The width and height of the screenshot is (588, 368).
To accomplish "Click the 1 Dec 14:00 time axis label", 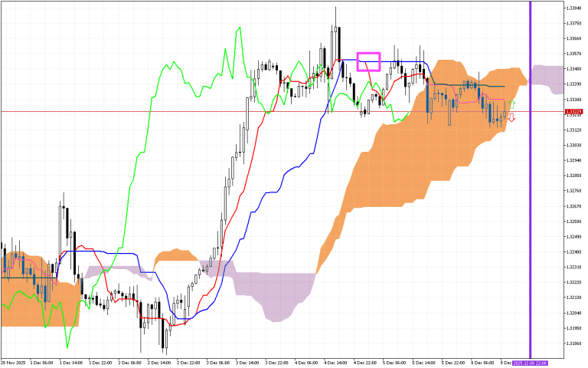I will pos(70,363).
